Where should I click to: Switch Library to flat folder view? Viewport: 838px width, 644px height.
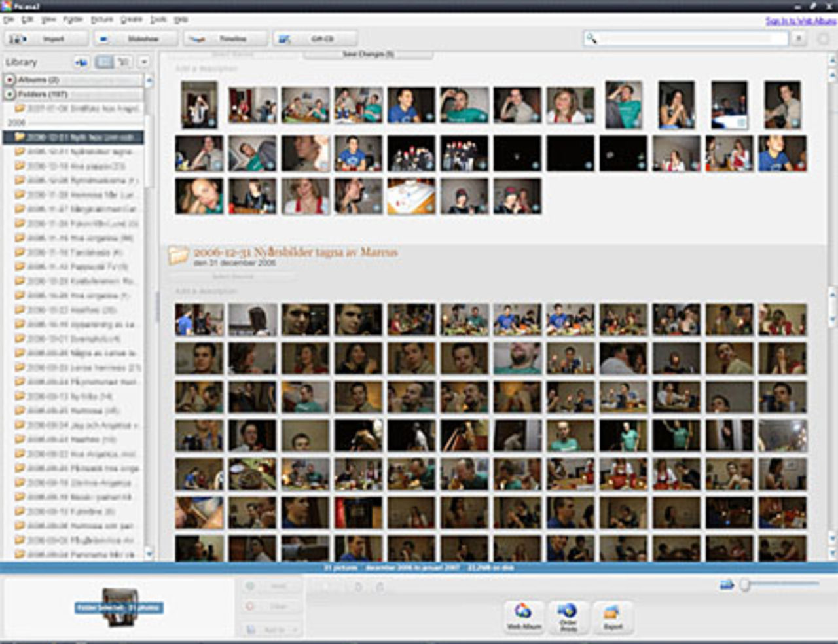click(103, 62)
